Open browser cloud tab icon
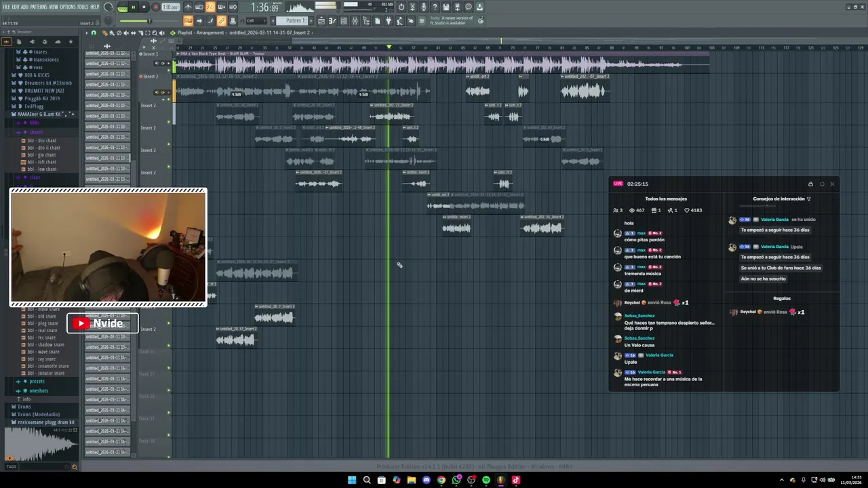 point(58,41)
